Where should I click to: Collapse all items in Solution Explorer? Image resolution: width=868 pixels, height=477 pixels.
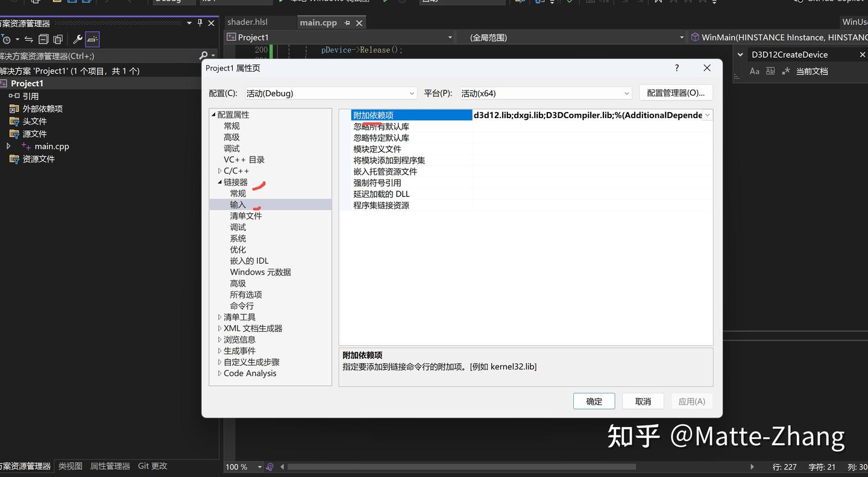tap(43, 39)
